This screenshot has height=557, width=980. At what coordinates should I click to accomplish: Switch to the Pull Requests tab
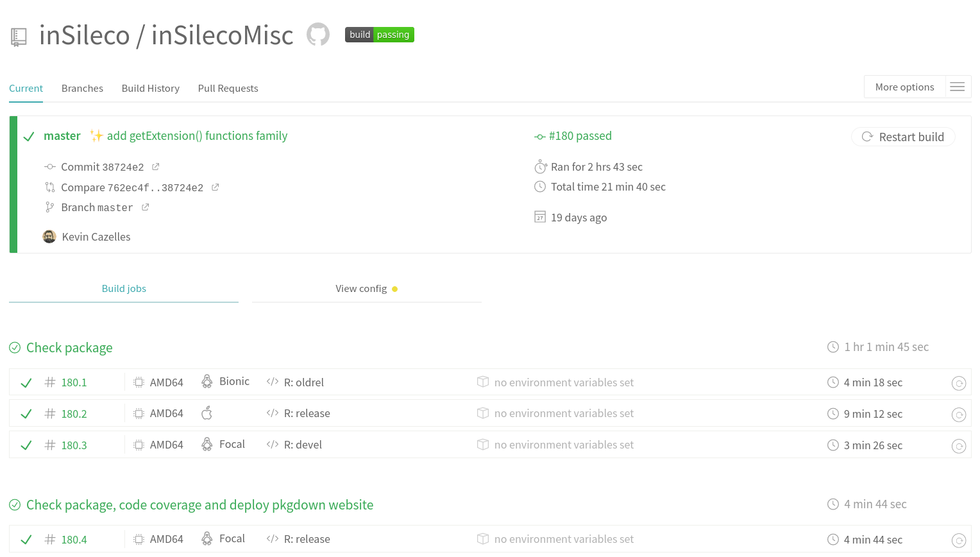click(228, 88)
